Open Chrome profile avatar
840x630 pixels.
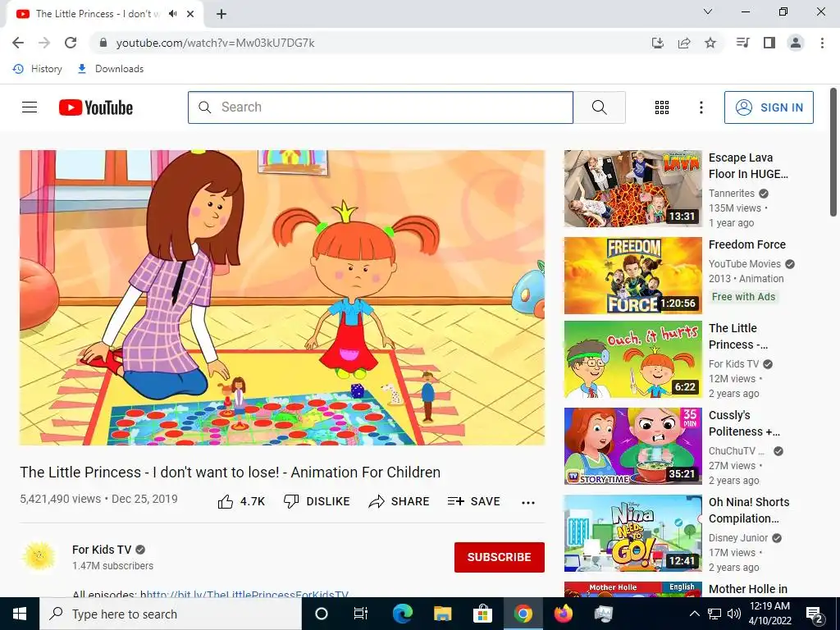click(x=796, y=43)
